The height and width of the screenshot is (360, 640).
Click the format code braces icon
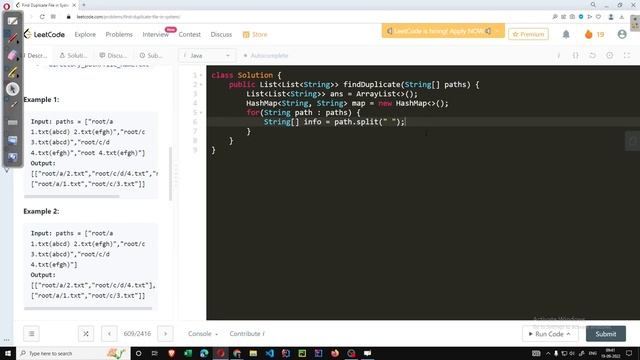576,56
